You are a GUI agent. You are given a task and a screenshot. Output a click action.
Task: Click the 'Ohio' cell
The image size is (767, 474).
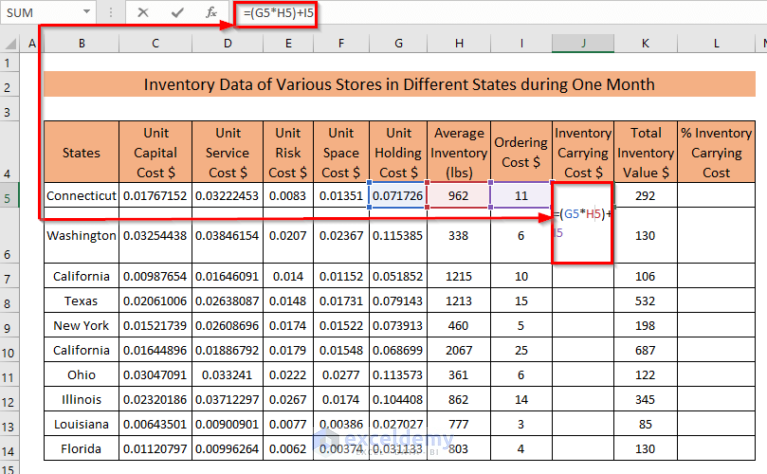pos(81,375)
